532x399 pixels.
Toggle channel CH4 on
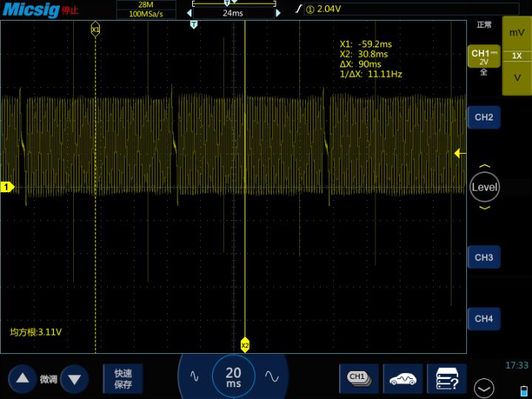(x=484, y=318)
